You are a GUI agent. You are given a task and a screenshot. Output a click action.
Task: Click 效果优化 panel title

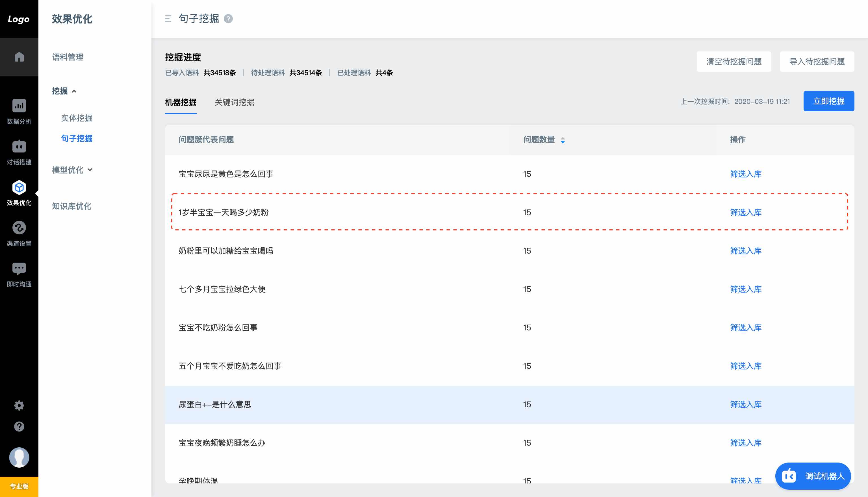pos(72,19)
